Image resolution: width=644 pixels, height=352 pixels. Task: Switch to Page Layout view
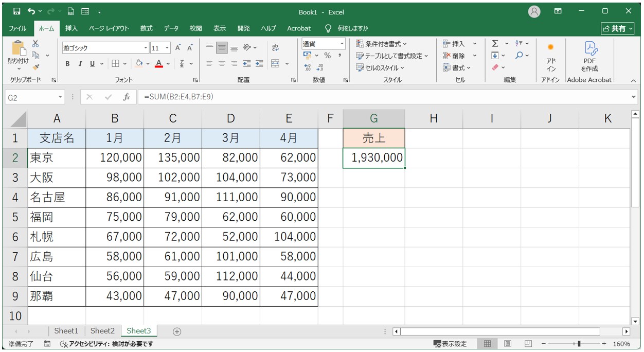(507, 344)
